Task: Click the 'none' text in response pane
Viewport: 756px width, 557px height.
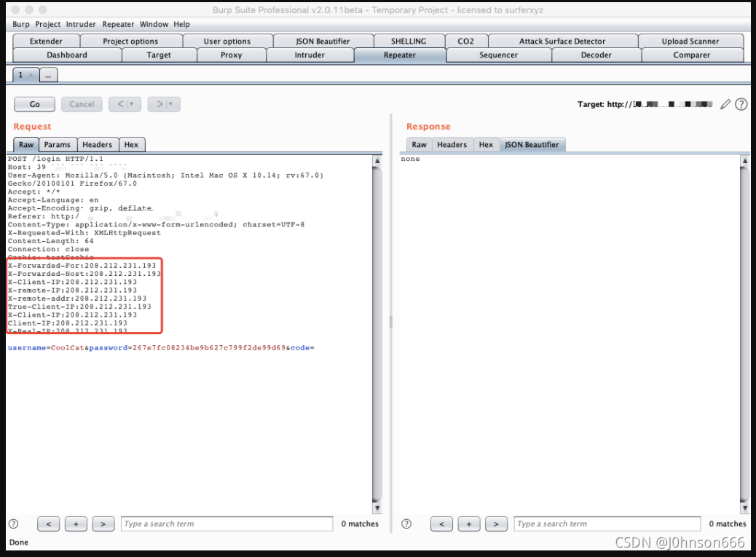Action: (410, 159)
